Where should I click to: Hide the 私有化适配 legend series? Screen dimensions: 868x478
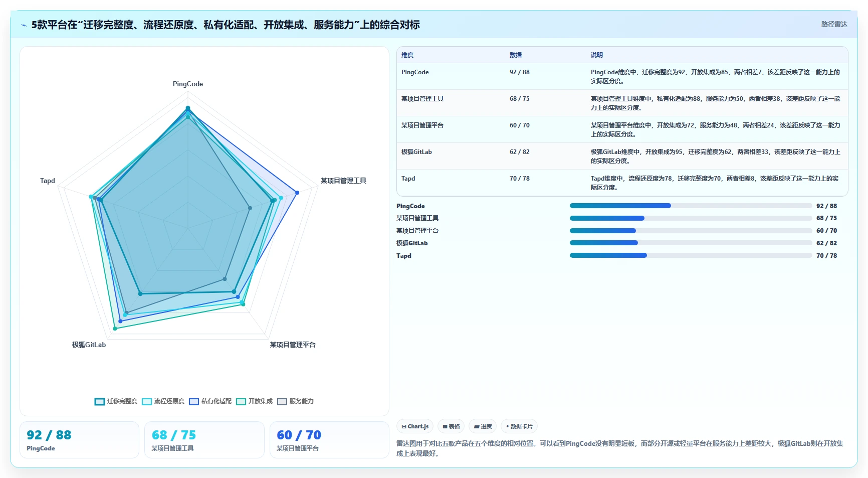pos(210,401)
